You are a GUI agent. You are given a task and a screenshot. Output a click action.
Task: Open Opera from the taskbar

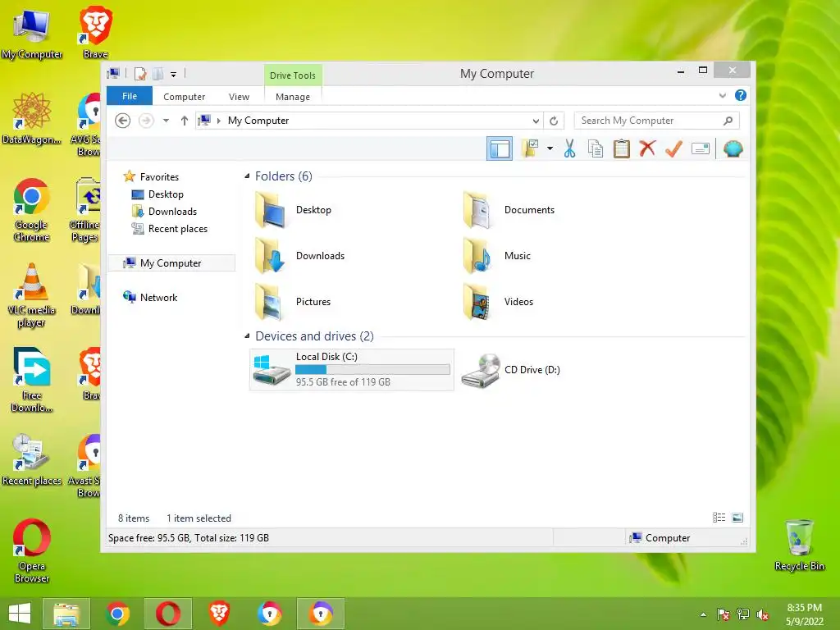(x=167, y=614)
